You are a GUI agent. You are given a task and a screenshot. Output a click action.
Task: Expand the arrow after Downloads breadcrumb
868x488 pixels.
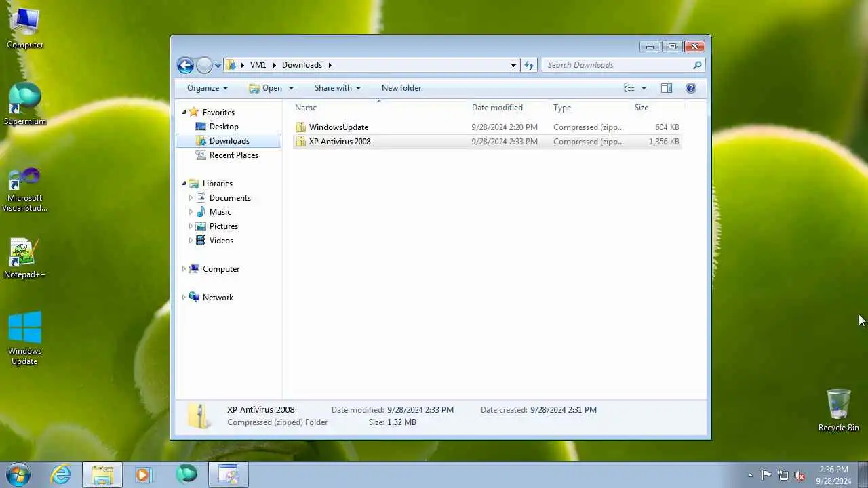tap(330, 65)
